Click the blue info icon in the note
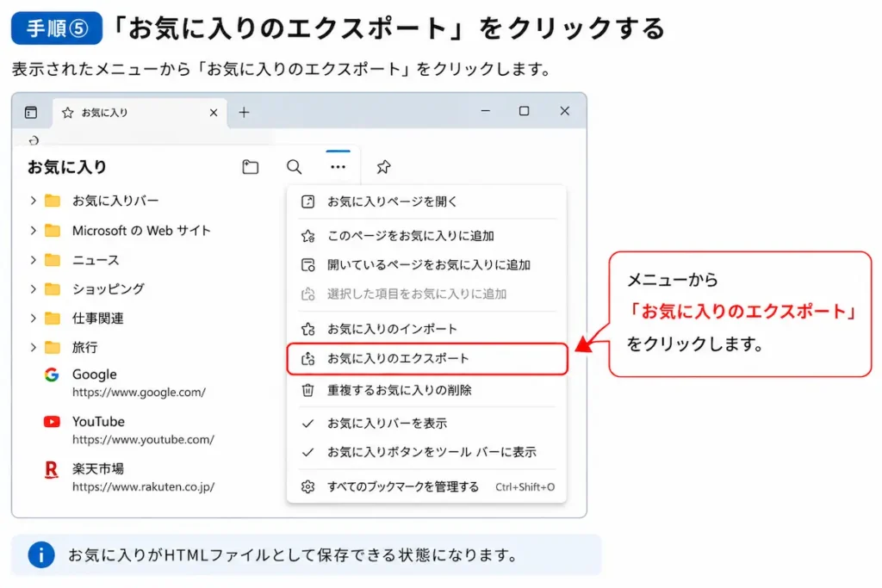The width and height of the screenshot is (882, 588). point(41,554)
